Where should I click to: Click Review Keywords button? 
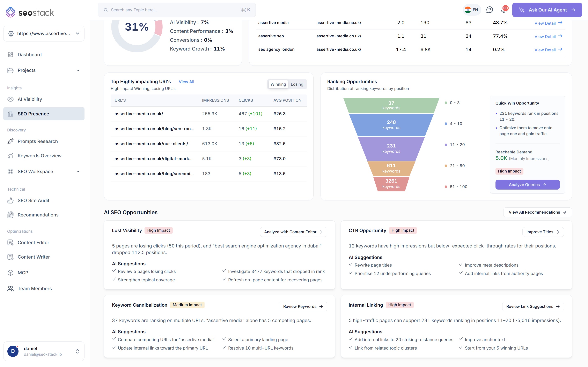click(303, 306)
